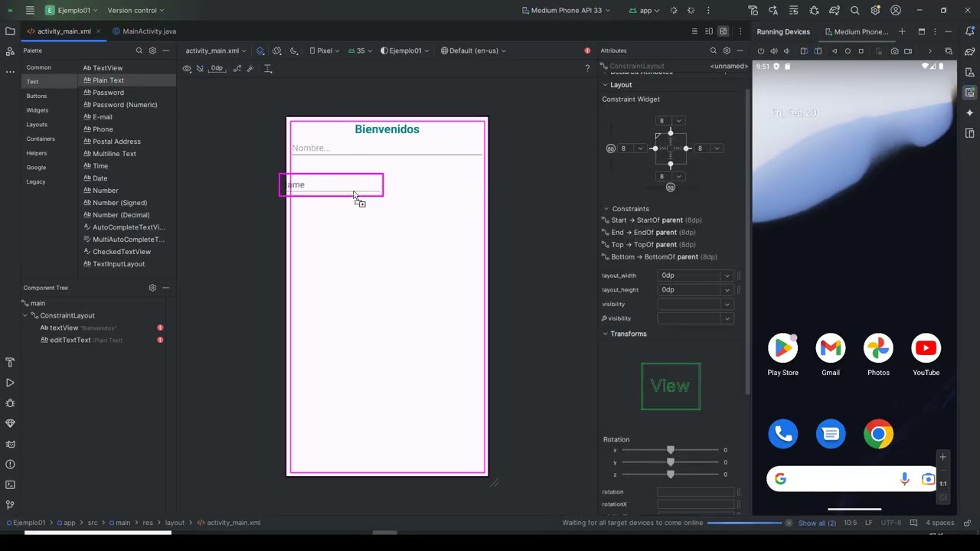980x551 pixels.
Task: Adjust rotation x slider
Action: [x=671, y=450]
